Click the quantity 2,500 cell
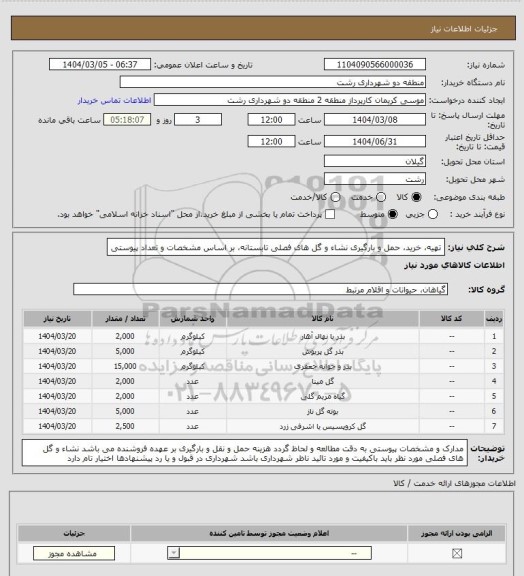 (125, 426)
